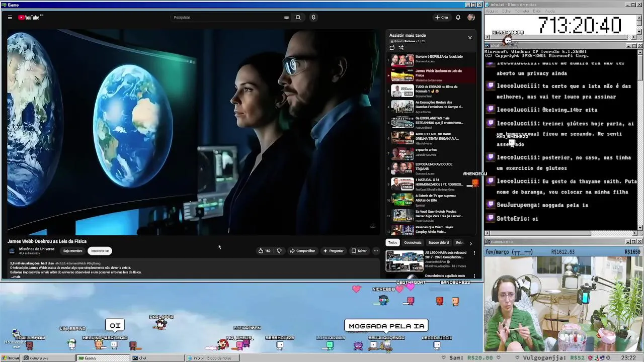This screenshot has height=362, width=644.
Task: Click the chat window vertical scrollbar
Action: [640, 139]
